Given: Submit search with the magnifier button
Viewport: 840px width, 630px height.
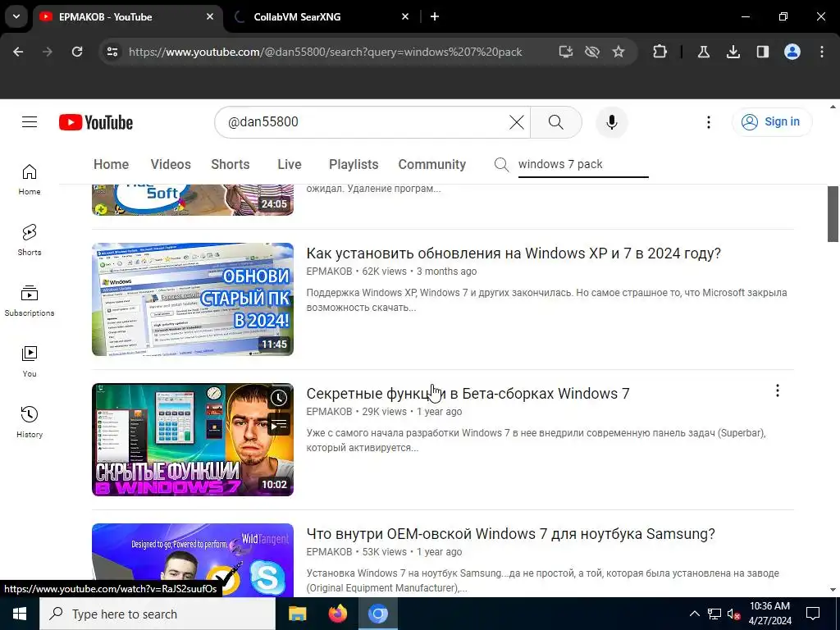Looking at the screenshot, I should [x=556, y=122].
